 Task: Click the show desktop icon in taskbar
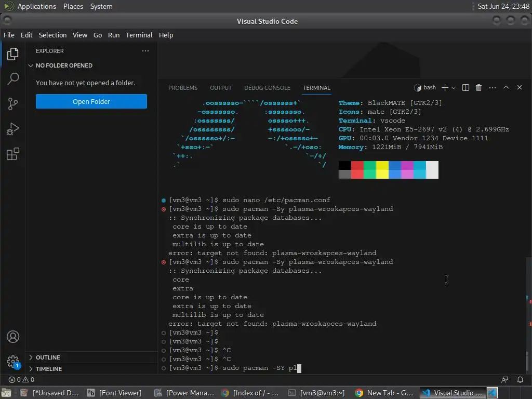6,393
